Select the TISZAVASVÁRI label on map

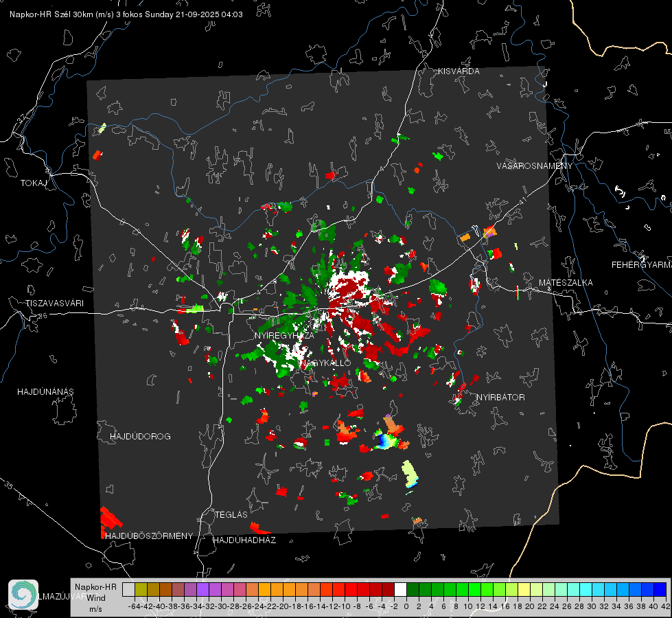pyautogui.click(x=54, y=304)
